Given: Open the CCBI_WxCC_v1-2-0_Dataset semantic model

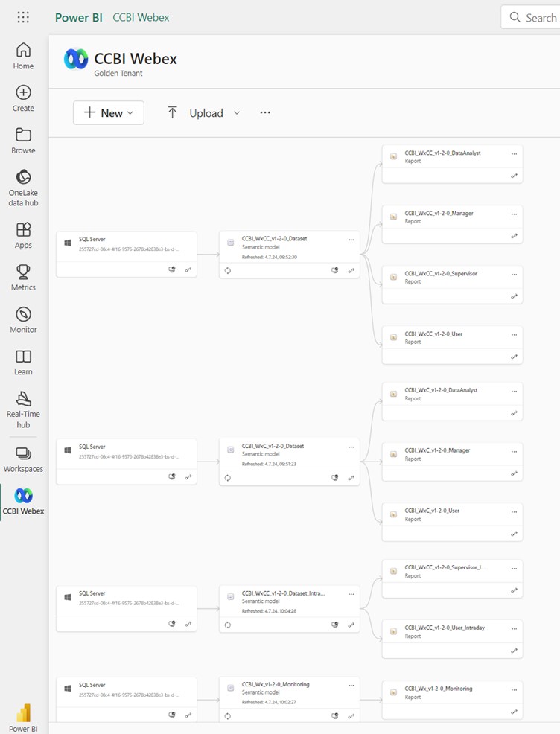Looking at the screenshot, I should 274,239.
